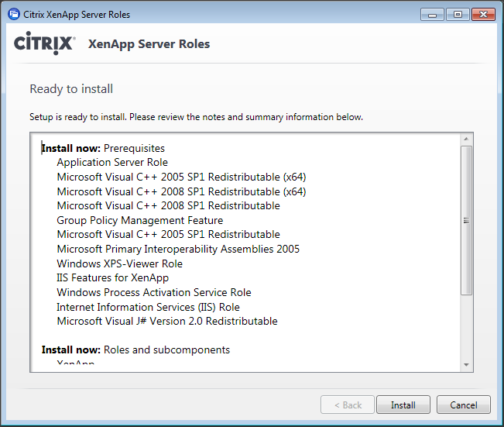This screenshot has height=427, width=504.
Task: Click the Install button
Action: (x=403, y=405)
